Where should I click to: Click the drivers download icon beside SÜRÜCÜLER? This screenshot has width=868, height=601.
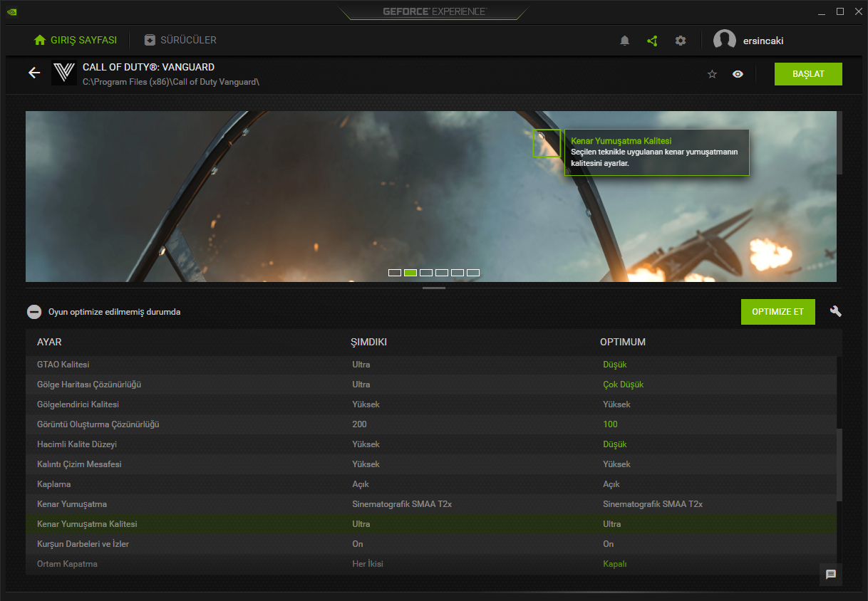click(x=150, y=40)
